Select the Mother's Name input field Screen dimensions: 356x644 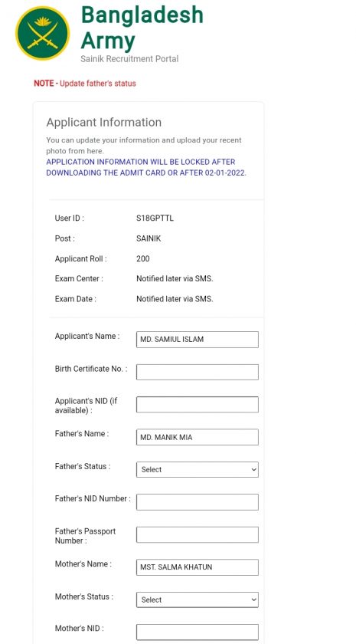198,567
